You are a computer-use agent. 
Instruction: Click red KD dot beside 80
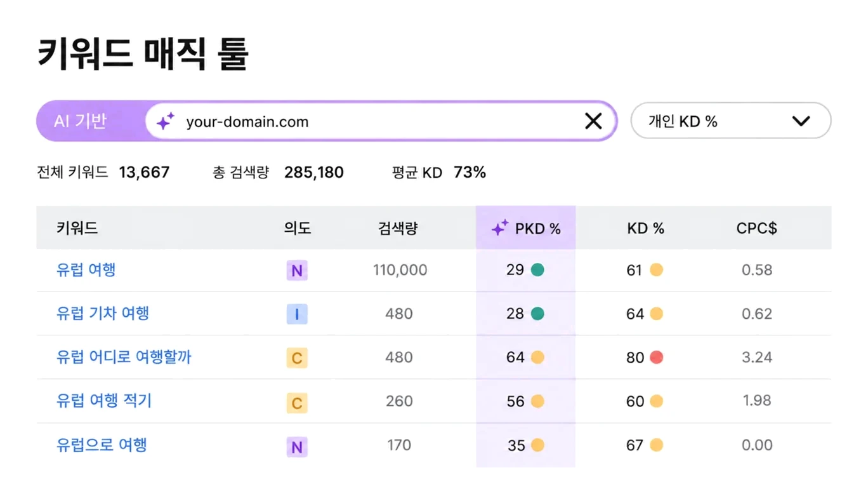click(x=657, y=357)
